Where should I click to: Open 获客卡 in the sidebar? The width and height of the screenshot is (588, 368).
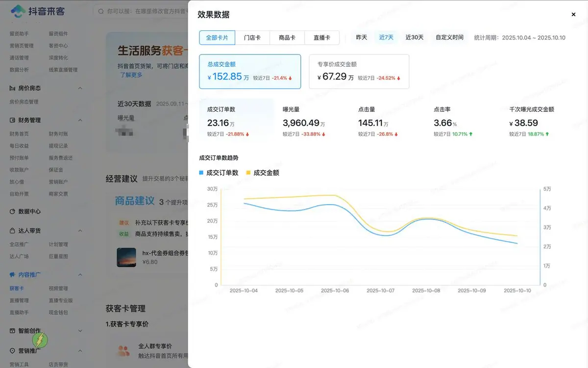click(17, 289)
